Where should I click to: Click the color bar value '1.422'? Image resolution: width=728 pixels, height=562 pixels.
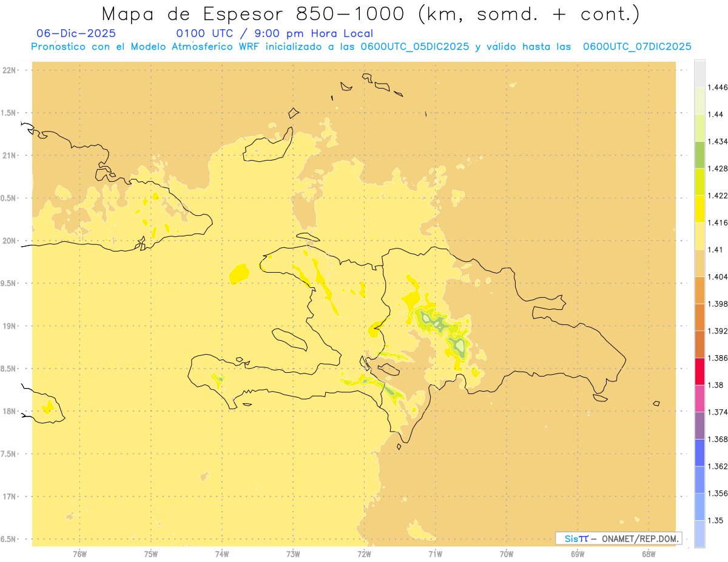(718, 196)
